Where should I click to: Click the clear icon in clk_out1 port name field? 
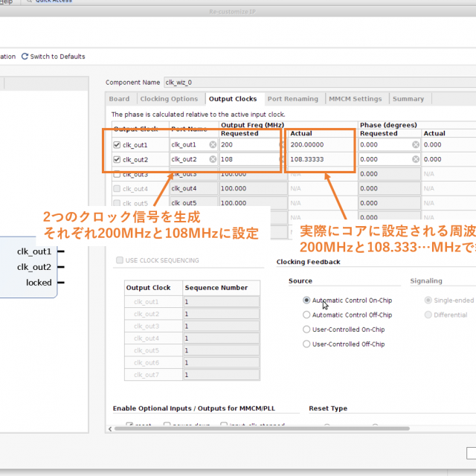click(213, 145)
